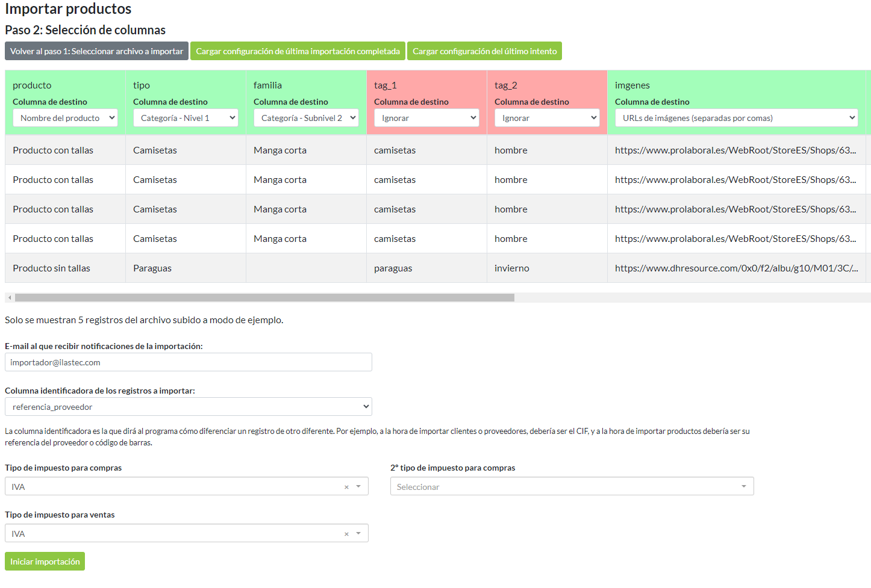Click the horizontal scrollbar left arrow
Image resolution: width=871 pixels, height=588 pixels.
(x=10, y=297)
